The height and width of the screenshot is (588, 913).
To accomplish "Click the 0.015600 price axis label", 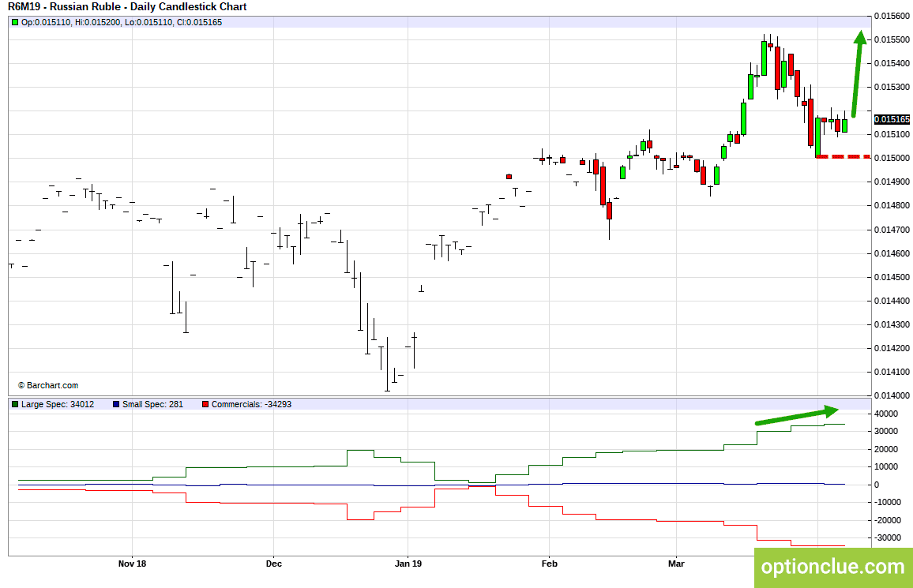I will tap(892, 17).
